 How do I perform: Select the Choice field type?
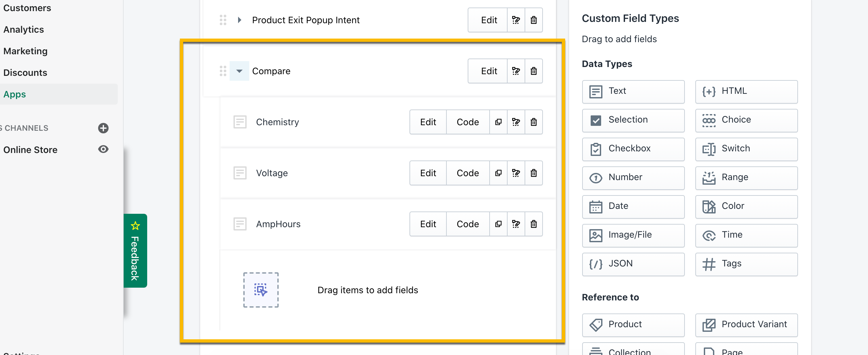(746, 120)
